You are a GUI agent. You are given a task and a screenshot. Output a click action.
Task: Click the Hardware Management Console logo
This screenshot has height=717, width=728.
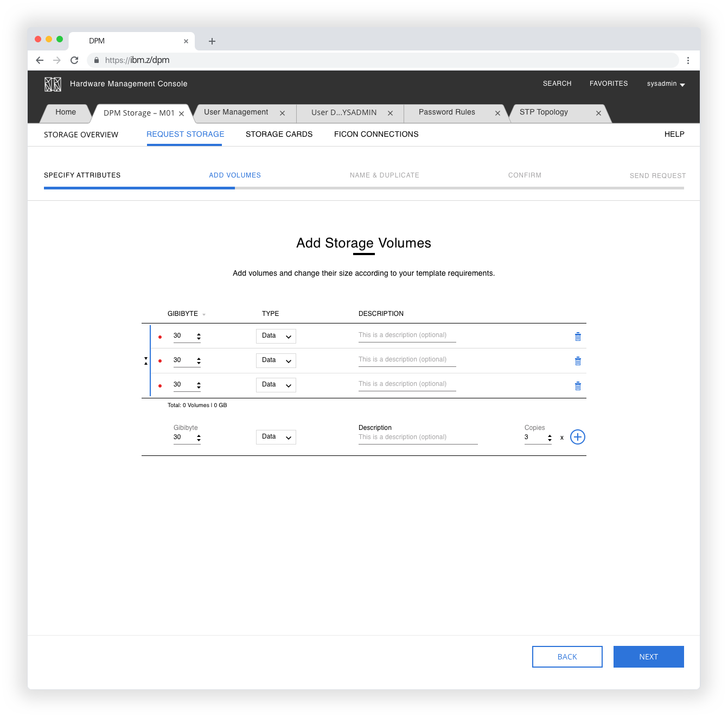pyautogui.click(x=53, y=84)
